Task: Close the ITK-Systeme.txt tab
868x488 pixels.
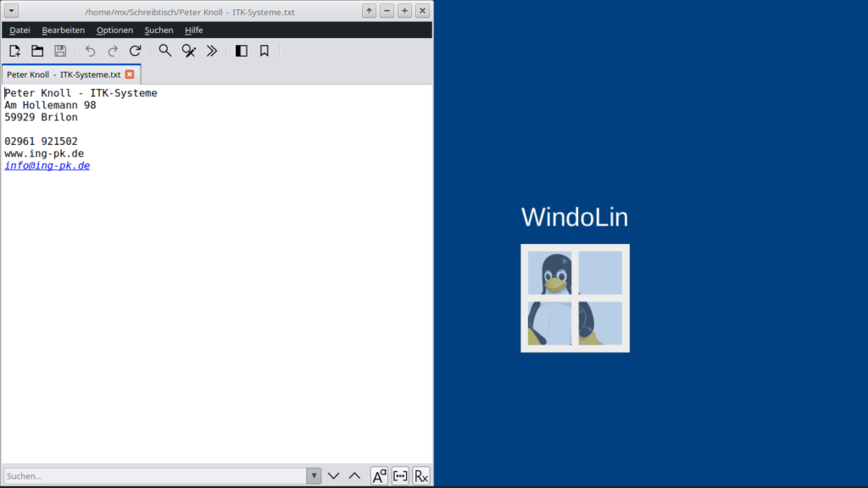Action: (130, 75)
